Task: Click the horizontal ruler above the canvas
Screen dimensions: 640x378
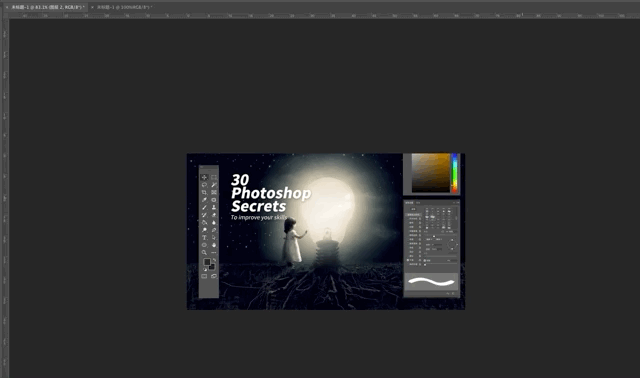Action: [324, 16]
